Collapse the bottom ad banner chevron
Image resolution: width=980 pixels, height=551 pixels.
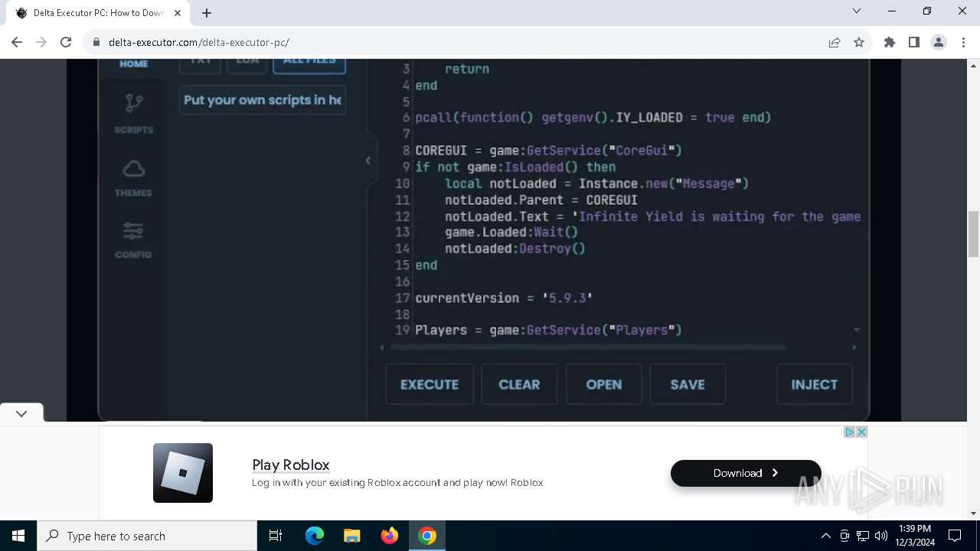click(21, 413)
